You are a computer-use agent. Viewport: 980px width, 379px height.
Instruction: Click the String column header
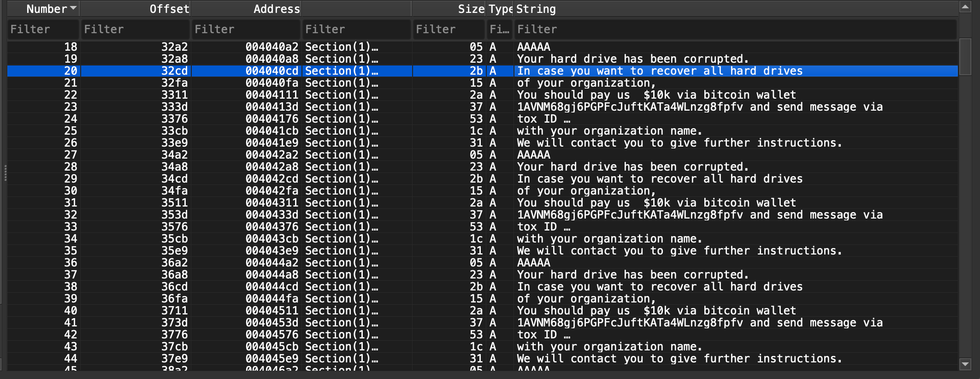(735, 9)
